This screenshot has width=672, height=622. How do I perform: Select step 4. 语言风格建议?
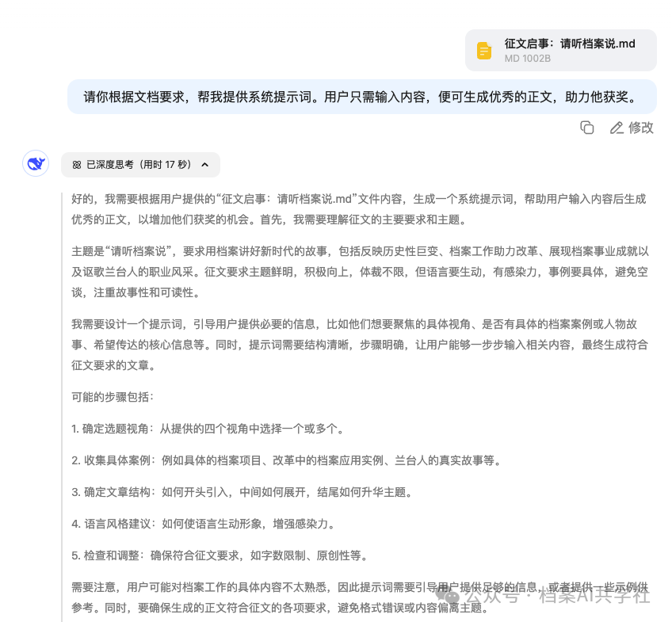pyautogui.click(x=203, y=524)
